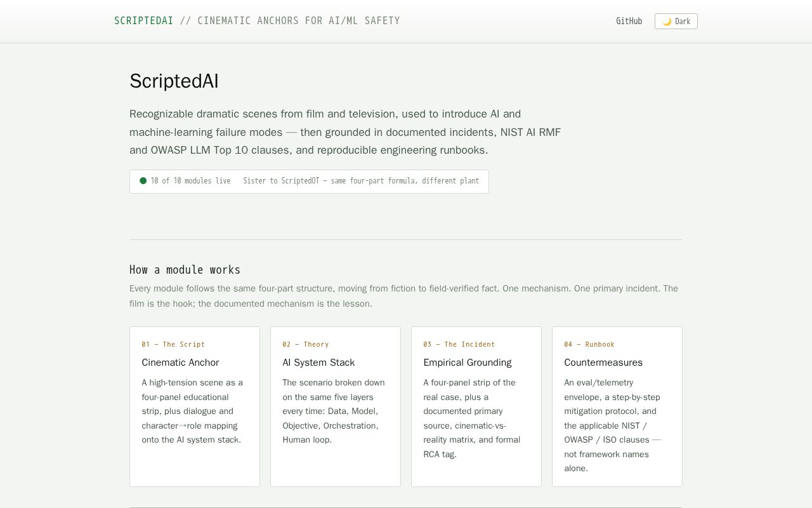Click the "04 — Runbook" label
The image size is (812, 508).
tap(589, 344)
